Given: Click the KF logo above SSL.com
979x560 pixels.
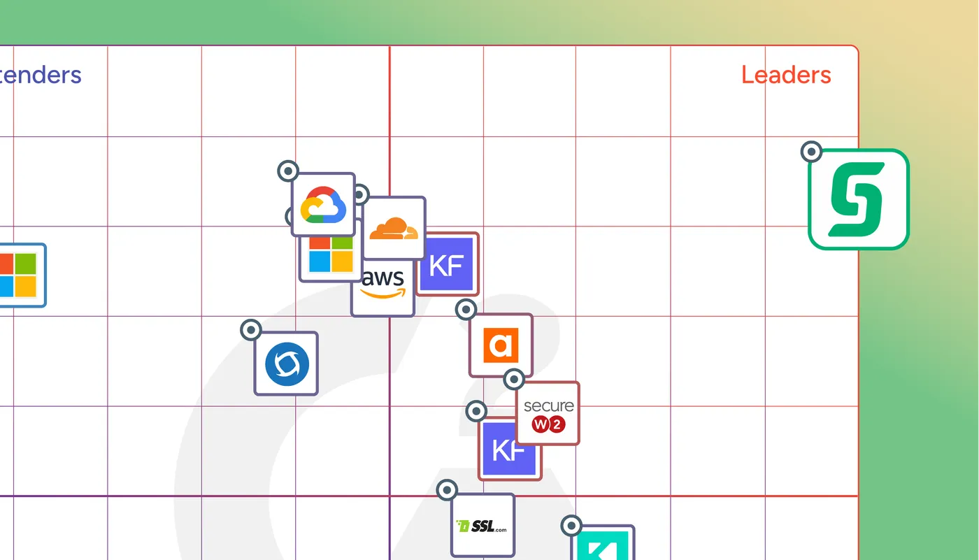Looking at the screenshot, I should coord(508,451).
